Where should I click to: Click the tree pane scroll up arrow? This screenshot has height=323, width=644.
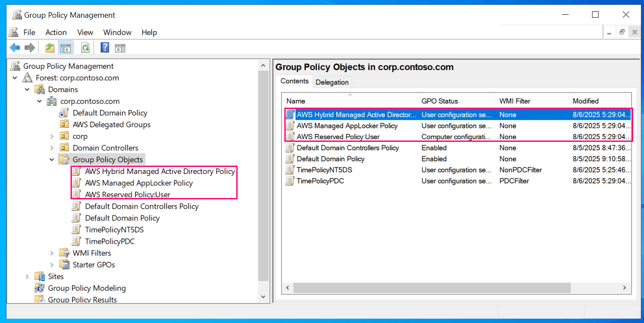tap(263, 65)
